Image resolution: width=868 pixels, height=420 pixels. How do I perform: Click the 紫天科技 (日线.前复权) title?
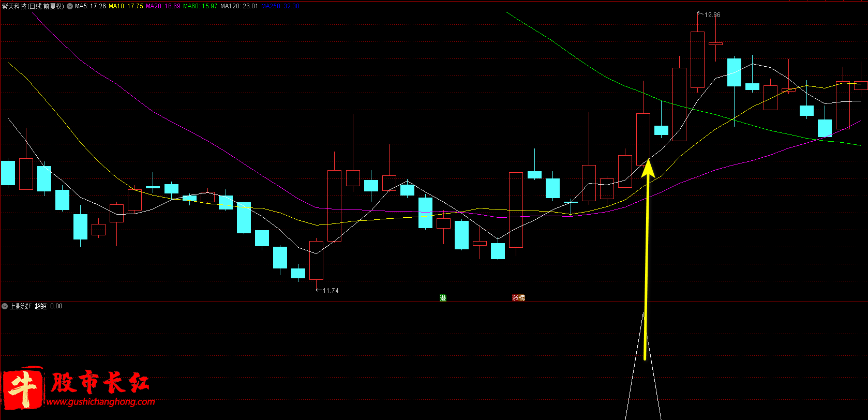[33, 6]
